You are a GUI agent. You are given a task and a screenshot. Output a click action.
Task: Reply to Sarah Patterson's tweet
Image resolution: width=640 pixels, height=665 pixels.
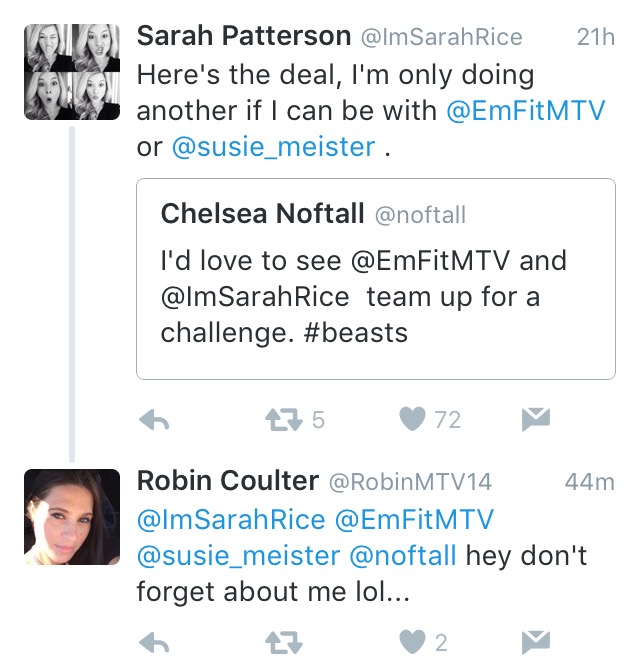pyautogui.click(x=154, y=420)
